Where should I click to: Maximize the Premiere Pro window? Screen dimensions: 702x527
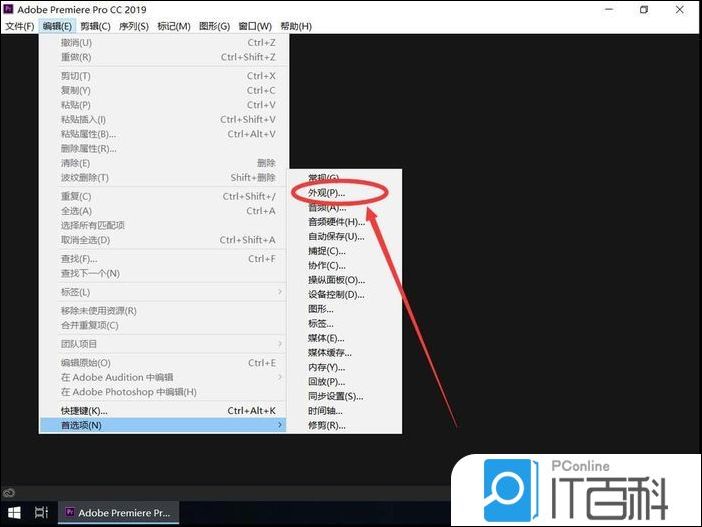(x=644, y=9)
